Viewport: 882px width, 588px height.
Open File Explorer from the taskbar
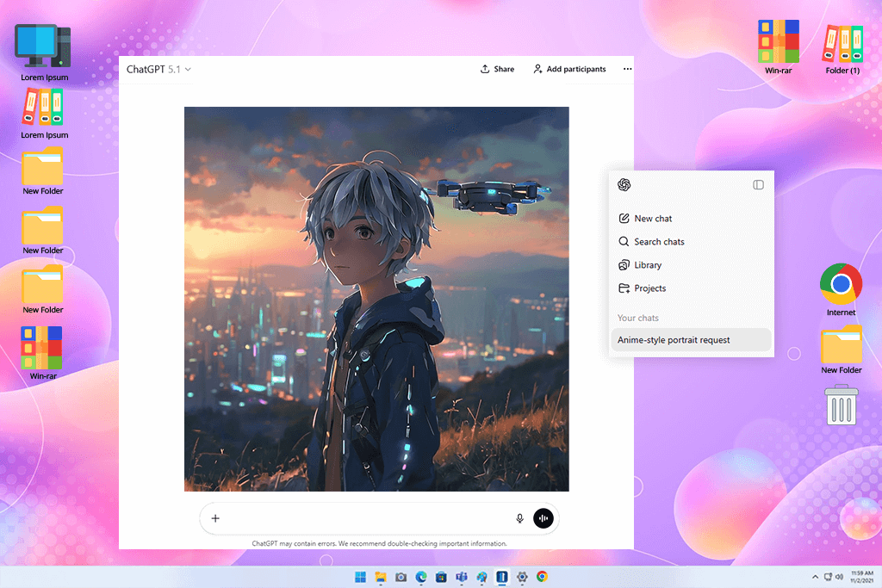(x=381, y=578)
